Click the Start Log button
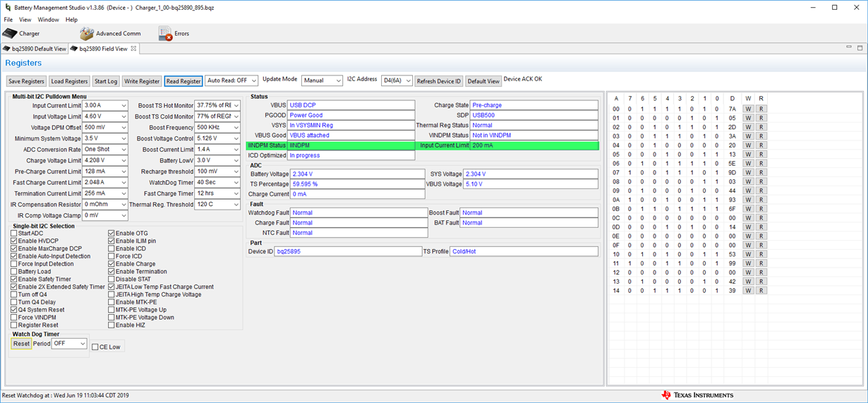 106,81
